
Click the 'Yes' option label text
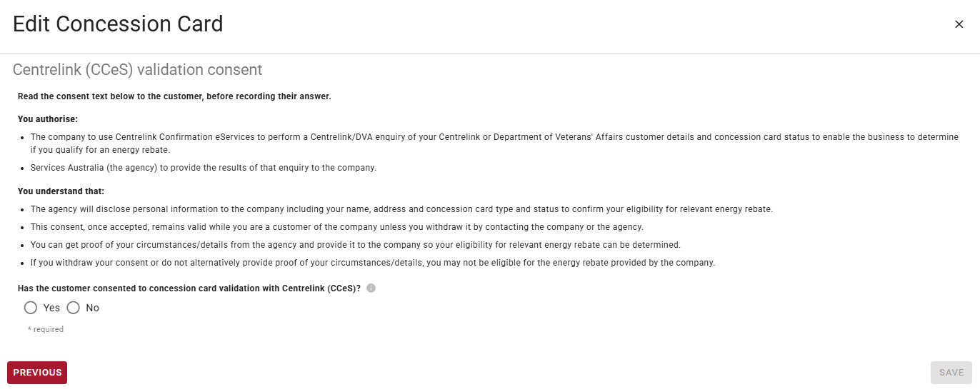(51, 308)
